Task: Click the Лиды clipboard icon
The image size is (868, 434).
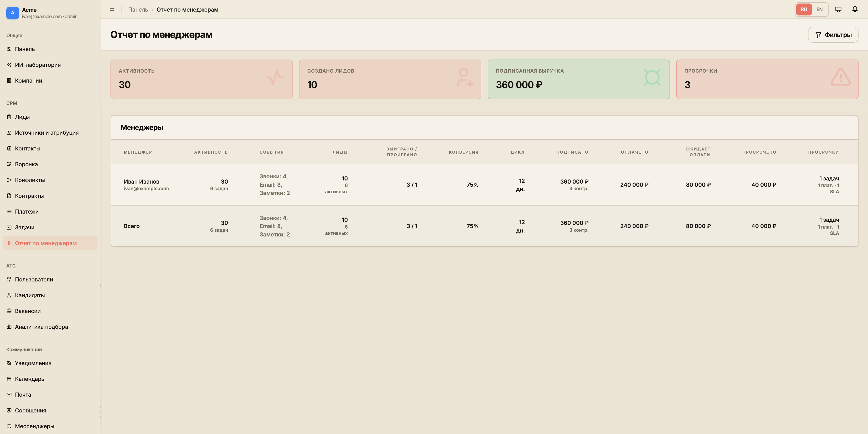Action: click(x=9, y=117)
